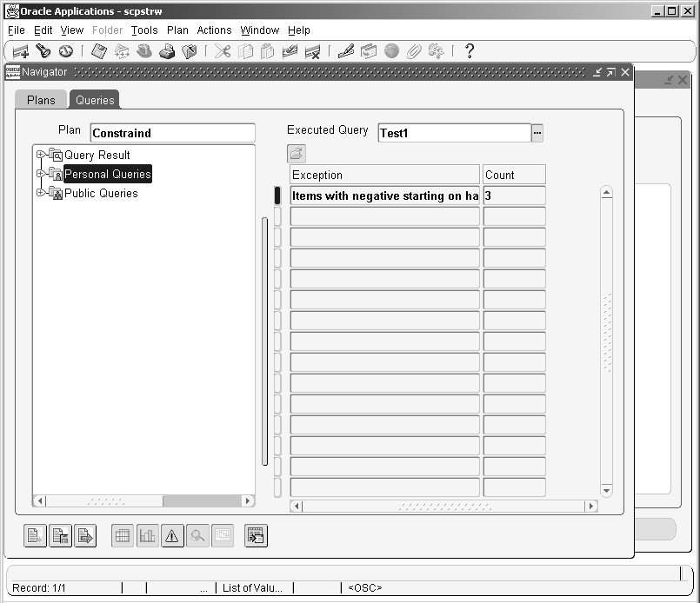Screen dimensions: 700x603
Task: Click exception table horizontal scroll left arrow
Action: pyautogui.click(x=297, y=507)
